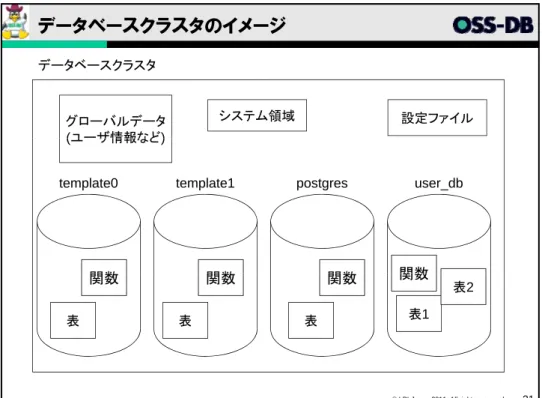Select the postgres label
The width and height of the screenshot is (542, 398).
click(322, 184)
